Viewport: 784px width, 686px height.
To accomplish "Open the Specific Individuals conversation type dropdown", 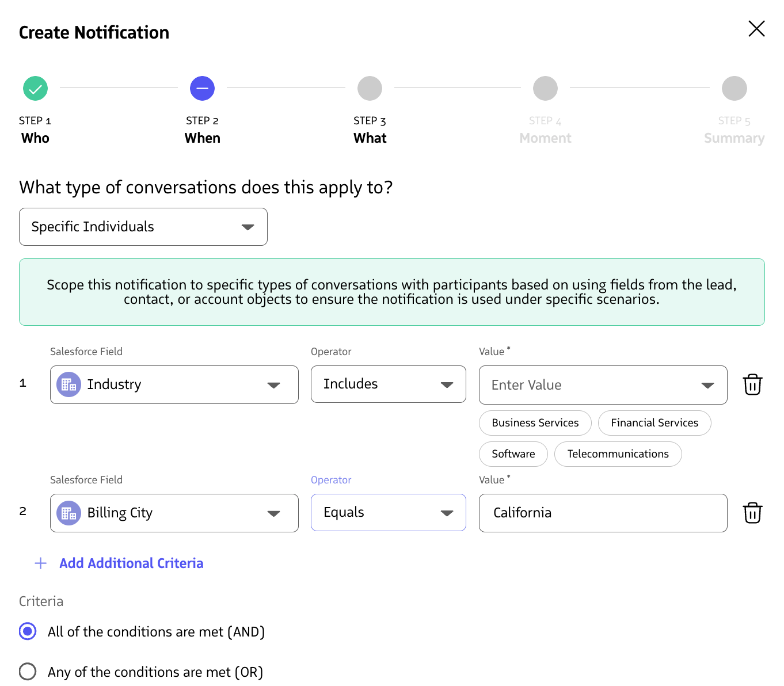I will pyautogui.click(x=143, y=227).
